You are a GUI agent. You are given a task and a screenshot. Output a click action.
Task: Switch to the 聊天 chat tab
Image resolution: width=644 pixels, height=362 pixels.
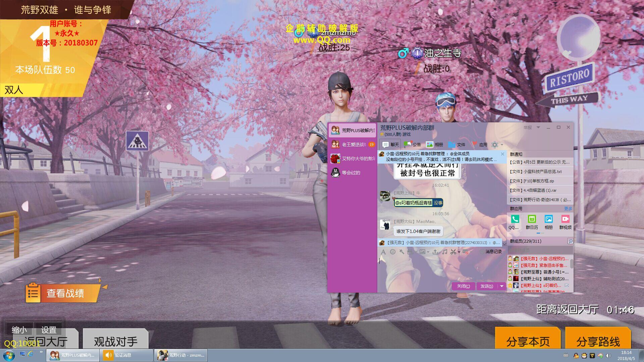point(390,144)
